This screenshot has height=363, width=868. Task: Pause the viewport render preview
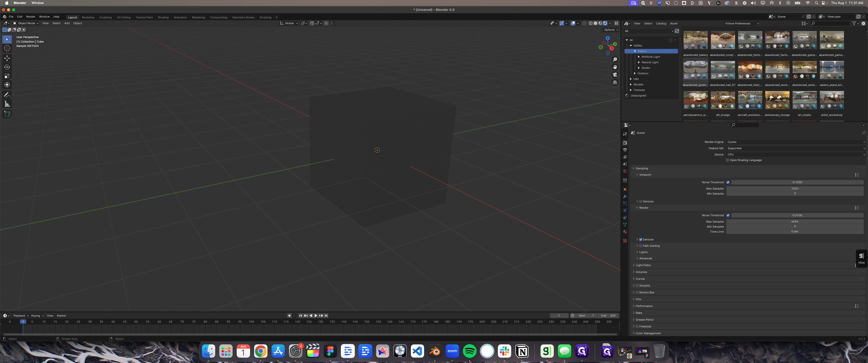pos(616,23)
